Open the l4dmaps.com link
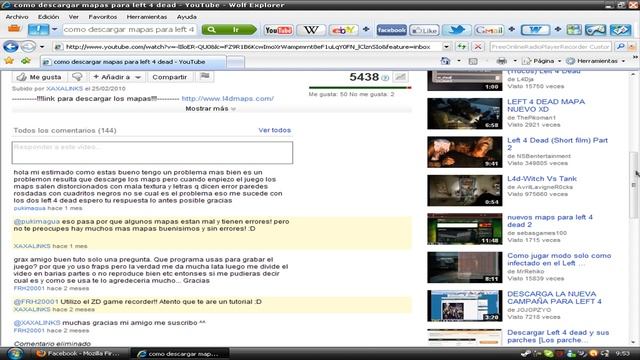 click(x=228, y=99)
